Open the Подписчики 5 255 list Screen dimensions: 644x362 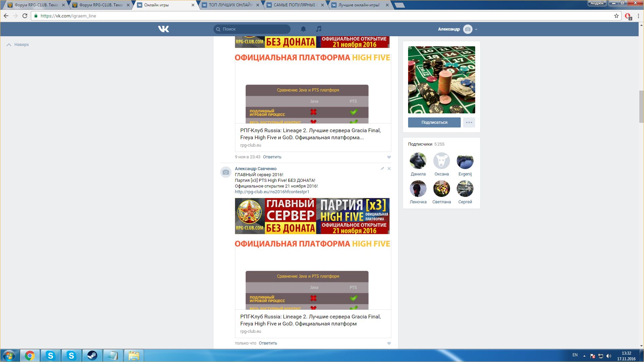point(426,144)
